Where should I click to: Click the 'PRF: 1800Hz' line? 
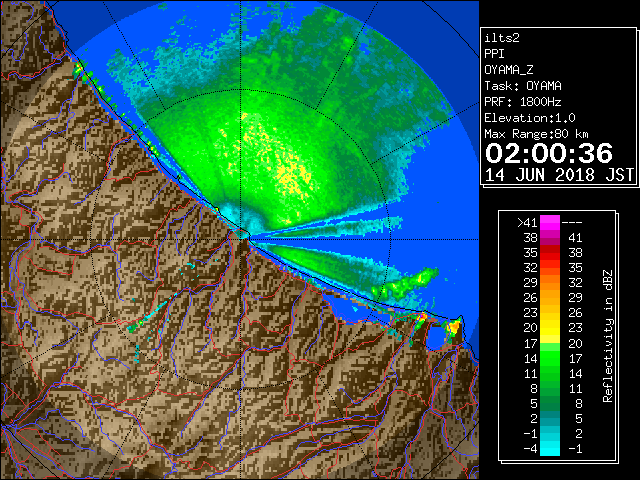tap(523, 102)
